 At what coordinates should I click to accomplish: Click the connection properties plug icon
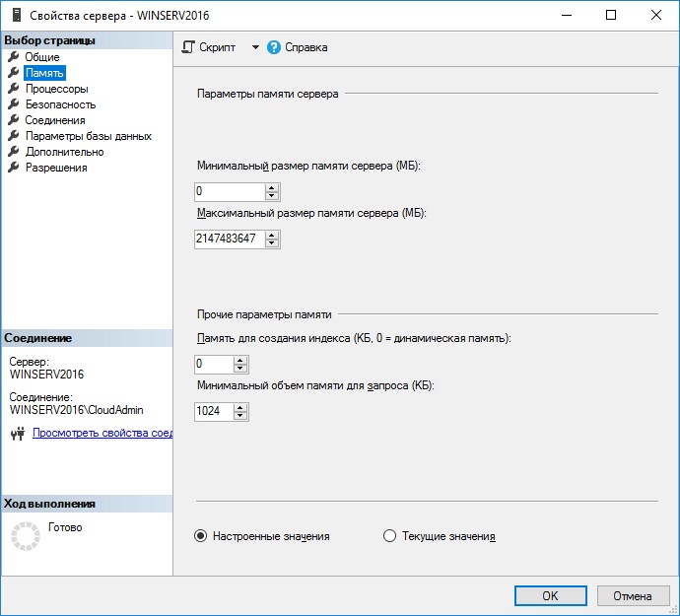click(x=17, y=433)
